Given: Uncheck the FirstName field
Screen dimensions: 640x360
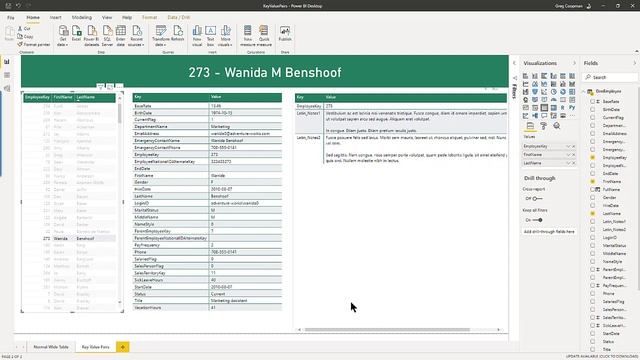Looking at the screenshot, I should tap(593, 181).
